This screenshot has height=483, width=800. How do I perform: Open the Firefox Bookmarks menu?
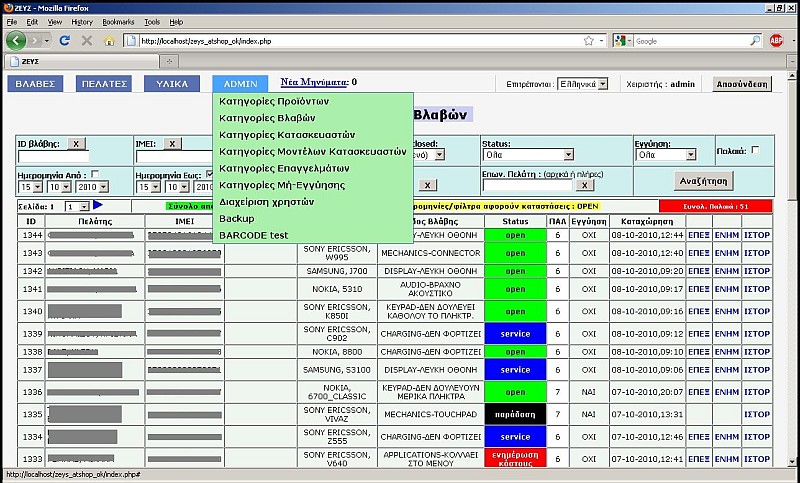click(118, 22)
